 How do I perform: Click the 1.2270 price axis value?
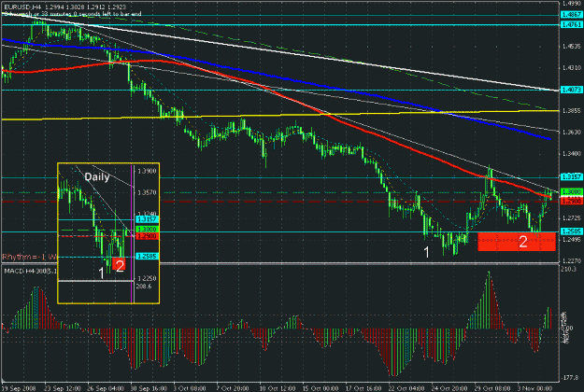572,260
